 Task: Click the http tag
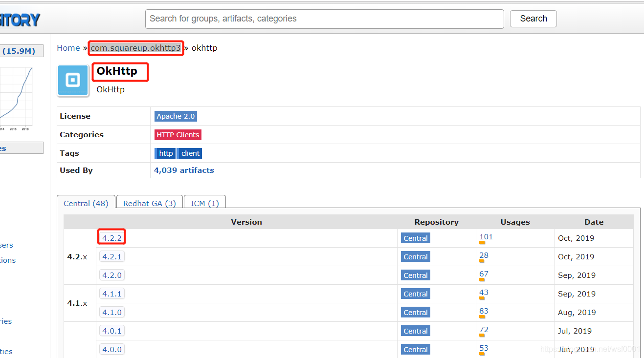(x=165, y=153)
